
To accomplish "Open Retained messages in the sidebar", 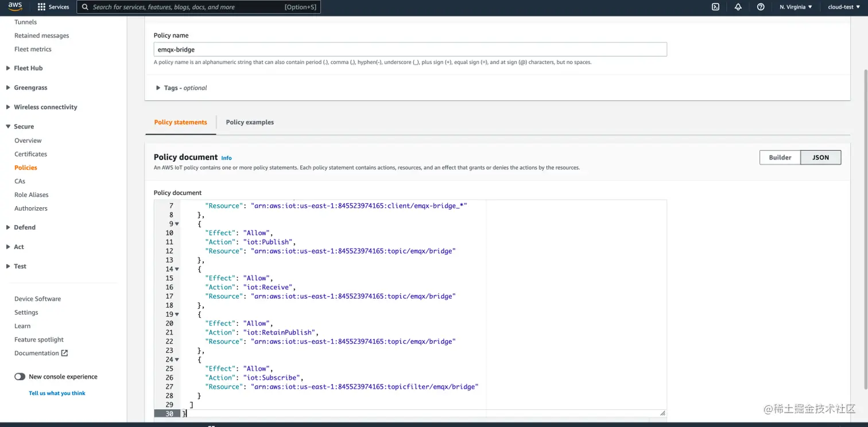I will click(x=42, y=36).
